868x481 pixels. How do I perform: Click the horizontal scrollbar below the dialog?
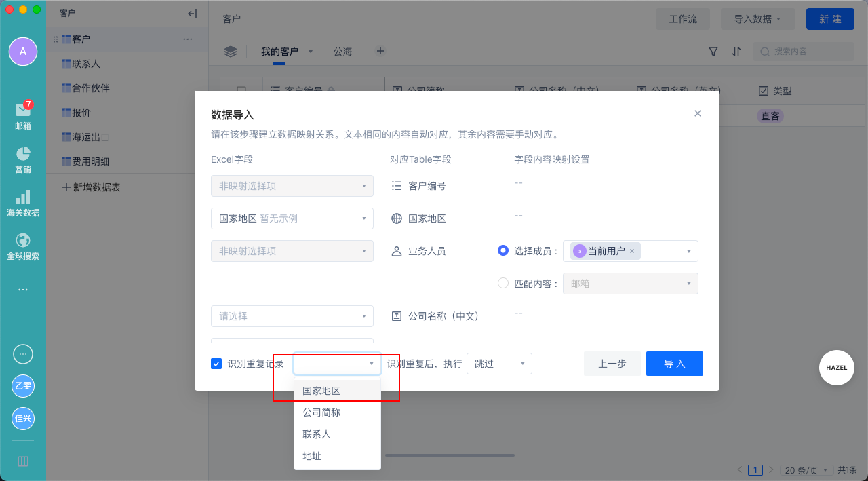(x=450, y=455)
